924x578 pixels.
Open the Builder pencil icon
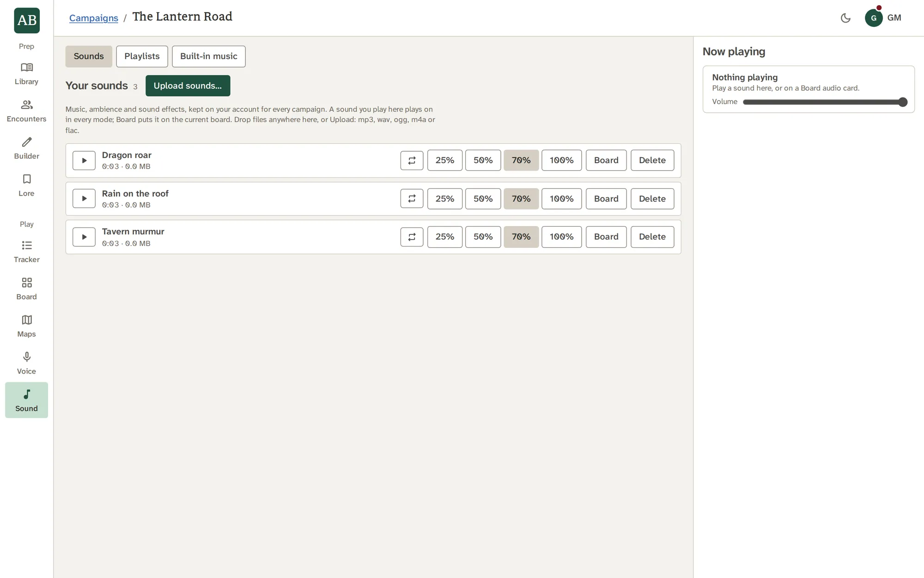click(x=26, y=148)
